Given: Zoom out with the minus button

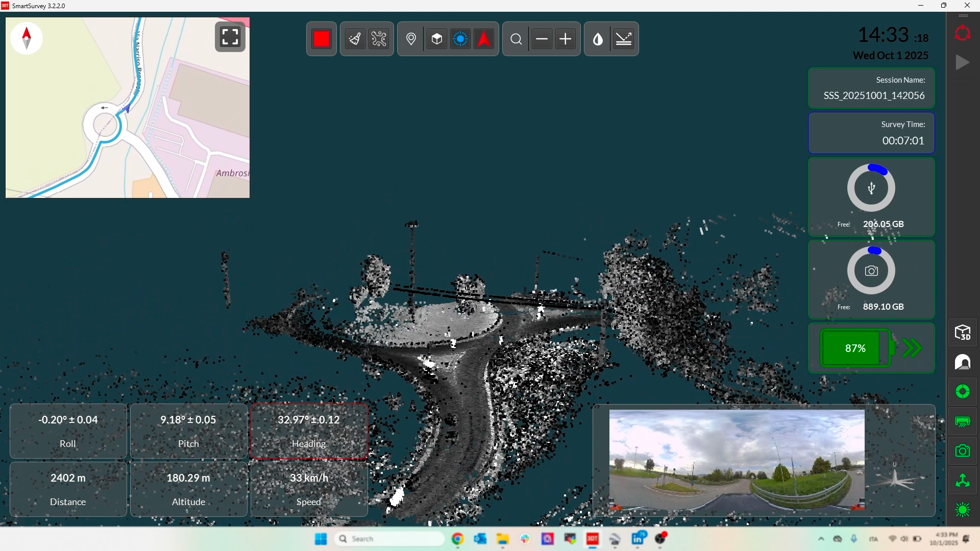Looking at the screenshot, I should pos(542,39).
